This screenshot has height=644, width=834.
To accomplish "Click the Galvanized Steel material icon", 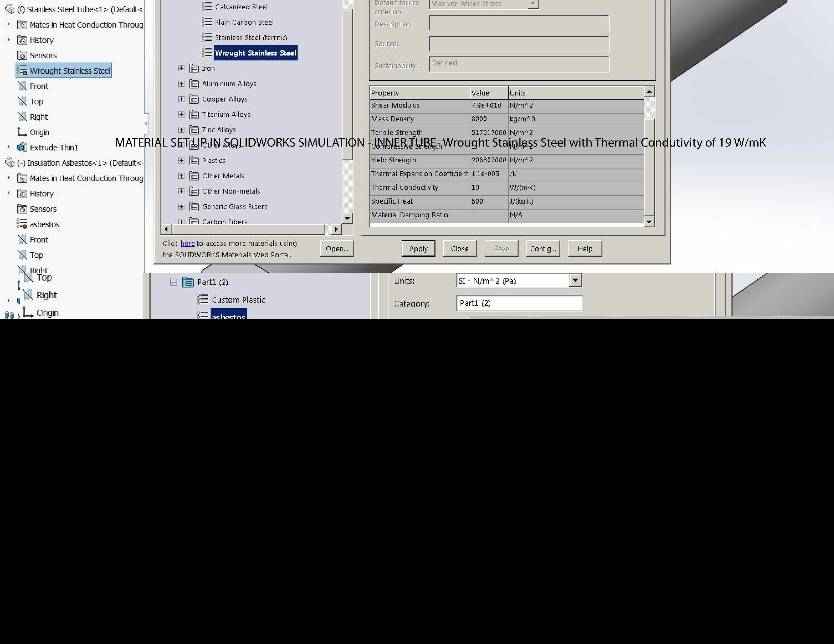I will point(206,7).
